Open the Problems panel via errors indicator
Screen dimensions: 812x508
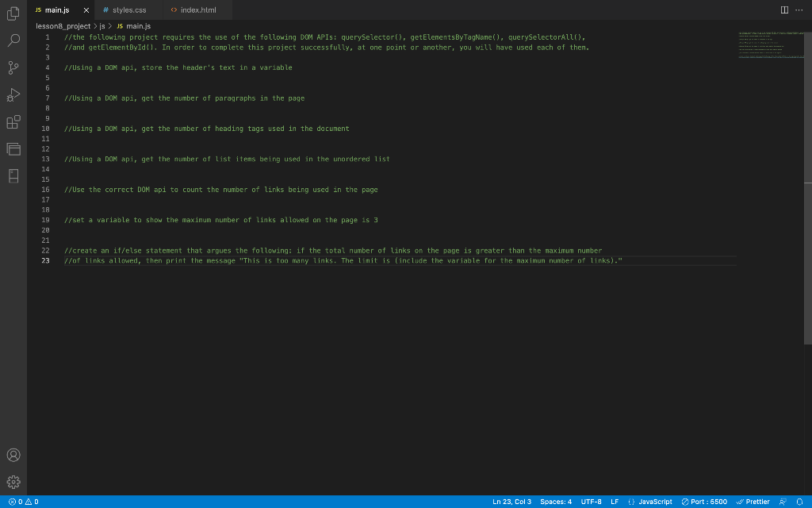click(16, 502)
